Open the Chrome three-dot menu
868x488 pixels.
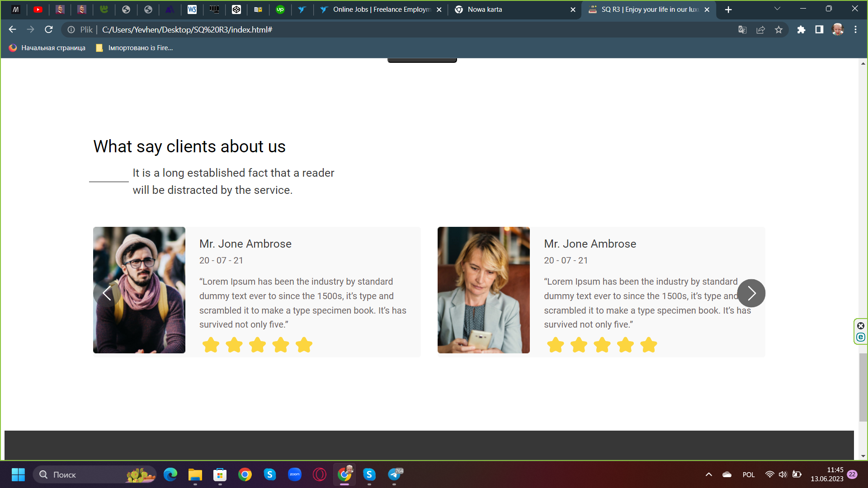[855, 30]
